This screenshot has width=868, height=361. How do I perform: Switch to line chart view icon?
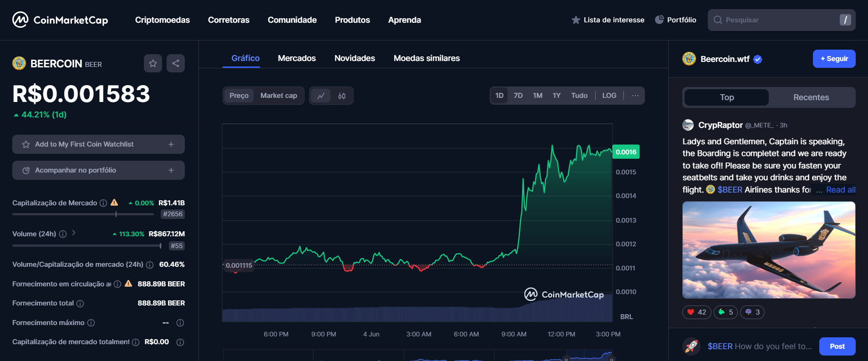pos(321,96)
